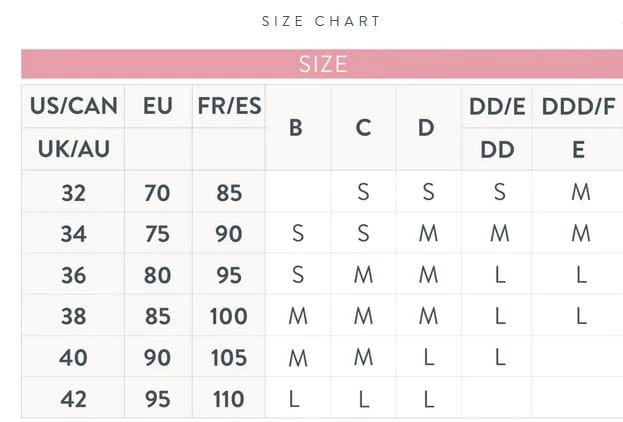The height and width of the screenshot is (422, 623).
Task: Click the UK/AU header cell
Action: point(73,149)
